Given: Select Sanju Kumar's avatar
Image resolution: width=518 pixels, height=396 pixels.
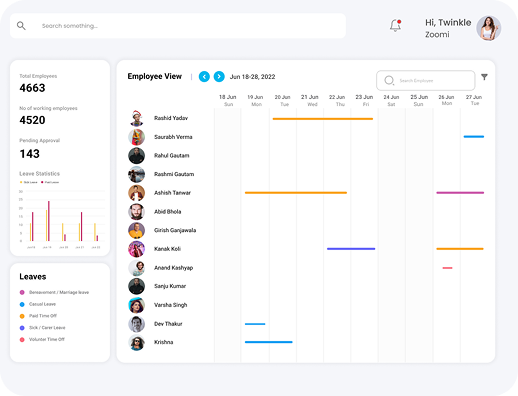Looking at the screenshot, I should pos(136,286).
